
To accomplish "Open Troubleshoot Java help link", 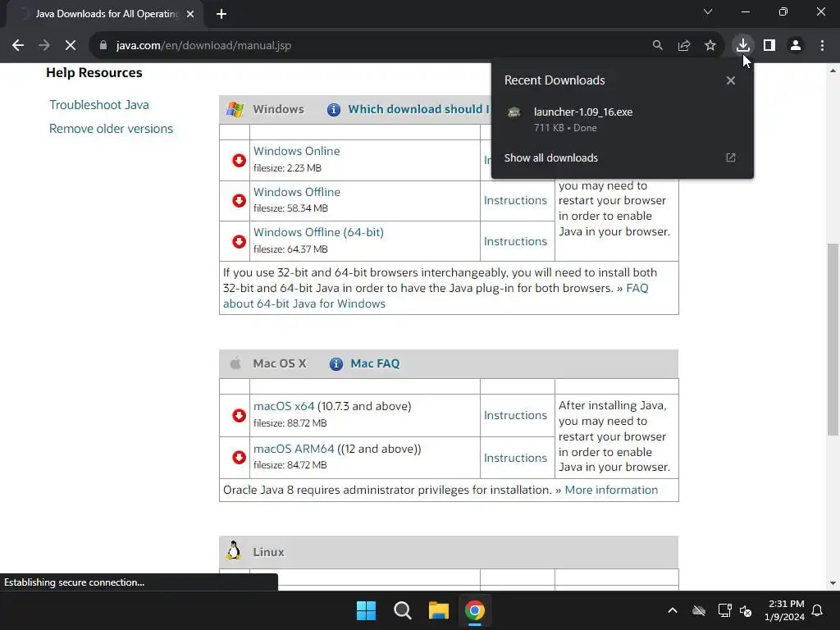I will tap(99, 105).
